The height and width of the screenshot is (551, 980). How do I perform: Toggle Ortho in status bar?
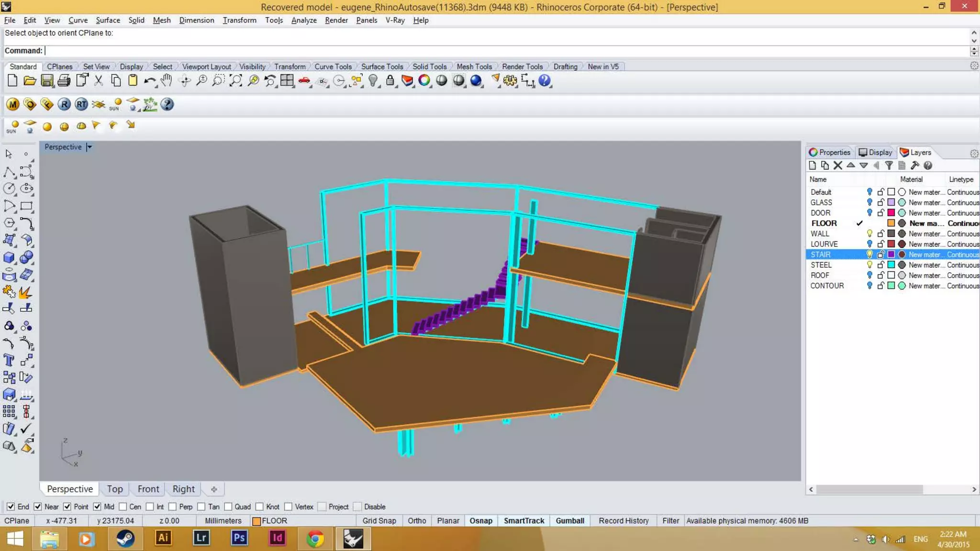click(416, 520)
